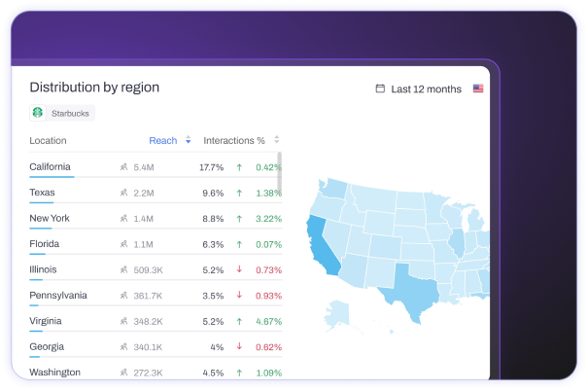Open the US flag country selector
This screenshot has width=588, height=391.
coord(478,89)
